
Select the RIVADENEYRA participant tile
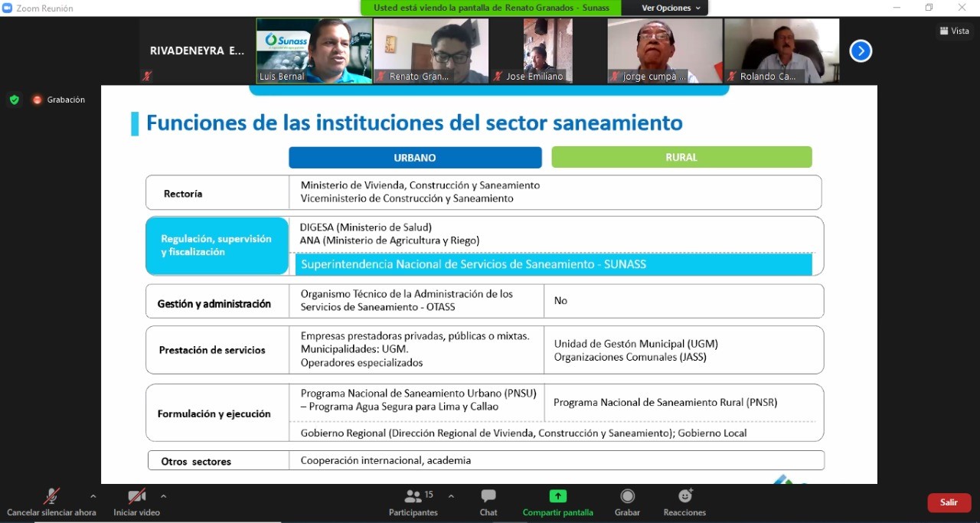[197, 51]
